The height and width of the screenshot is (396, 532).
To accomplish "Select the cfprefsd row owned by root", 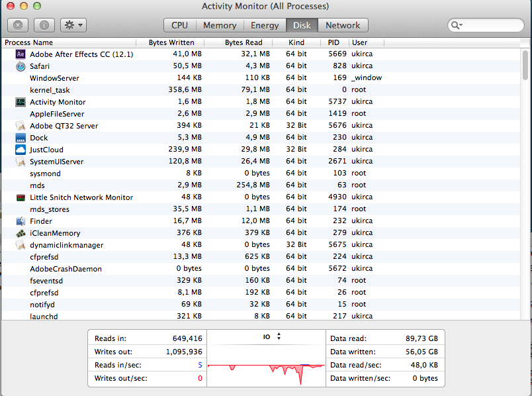I will click(261, 293).
